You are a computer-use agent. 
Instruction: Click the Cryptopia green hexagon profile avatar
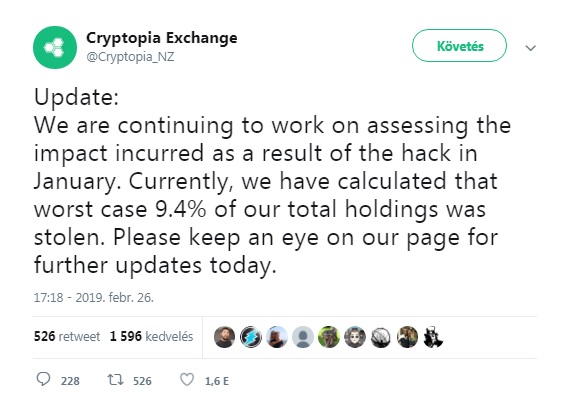[55, 47]
